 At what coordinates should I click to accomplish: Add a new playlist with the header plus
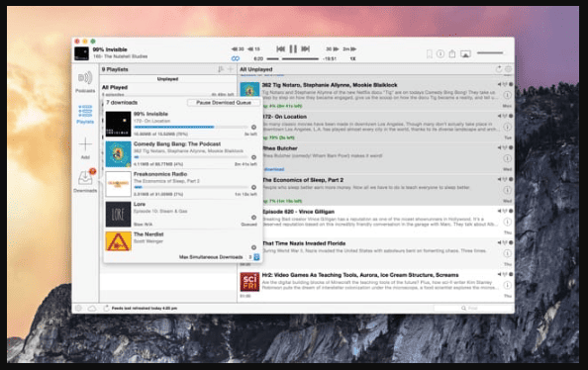231,69
